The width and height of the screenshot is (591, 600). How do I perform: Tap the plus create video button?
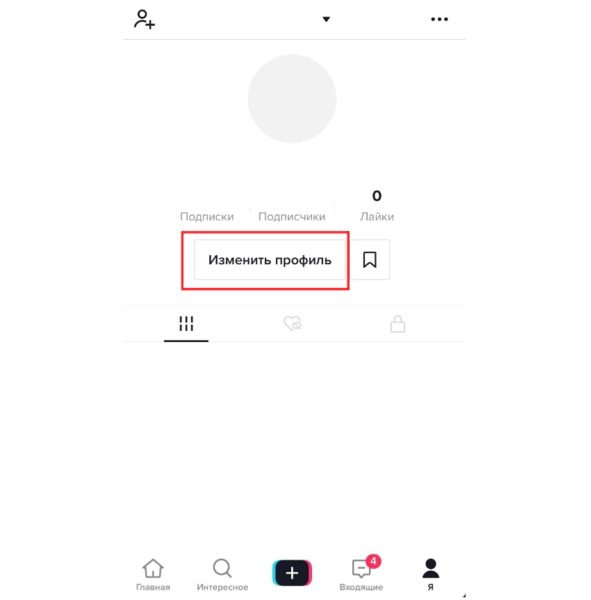point(292,573)
